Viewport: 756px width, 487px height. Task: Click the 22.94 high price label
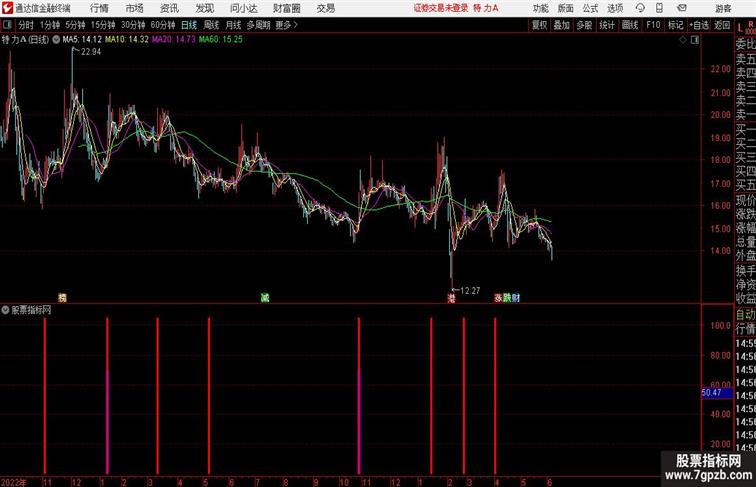click(91, 52)
